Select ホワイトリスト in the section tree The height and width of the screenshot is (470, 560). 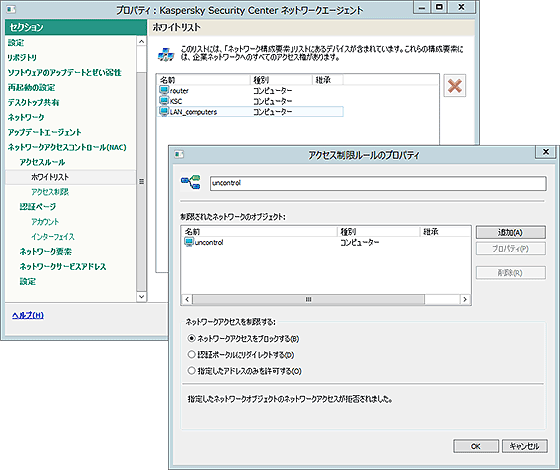click(50, 177)
